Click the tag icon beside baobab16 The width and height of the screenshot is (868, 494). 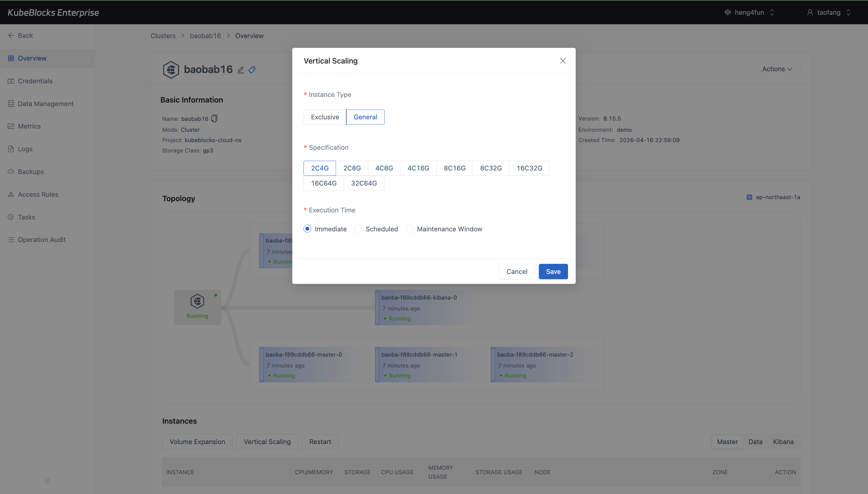(x=252, y=70)
